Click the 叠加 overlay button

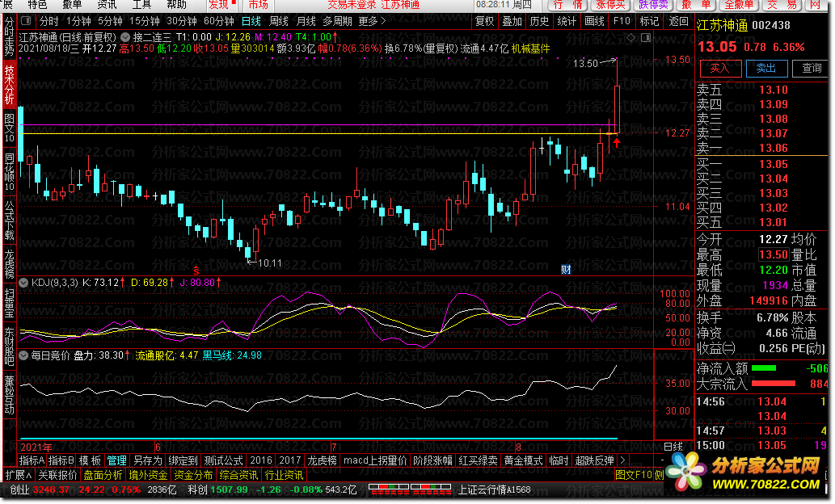point(512,21)
